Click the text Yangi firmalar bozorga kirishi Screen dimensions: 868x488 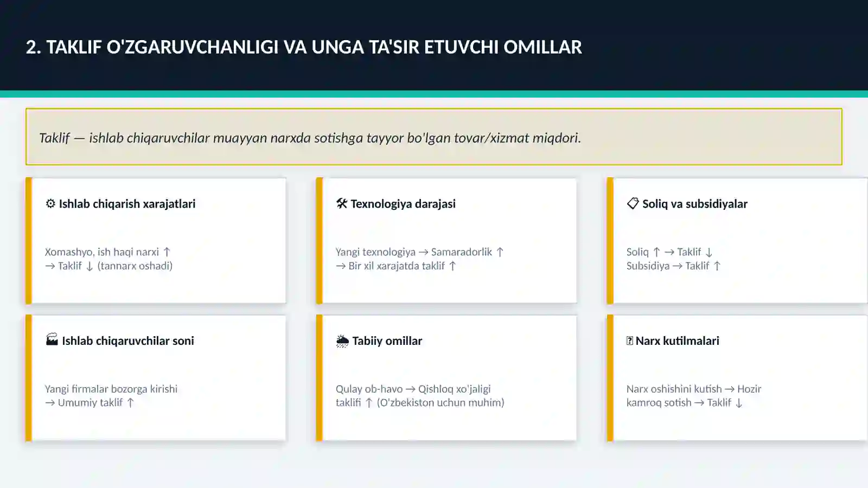111,389
